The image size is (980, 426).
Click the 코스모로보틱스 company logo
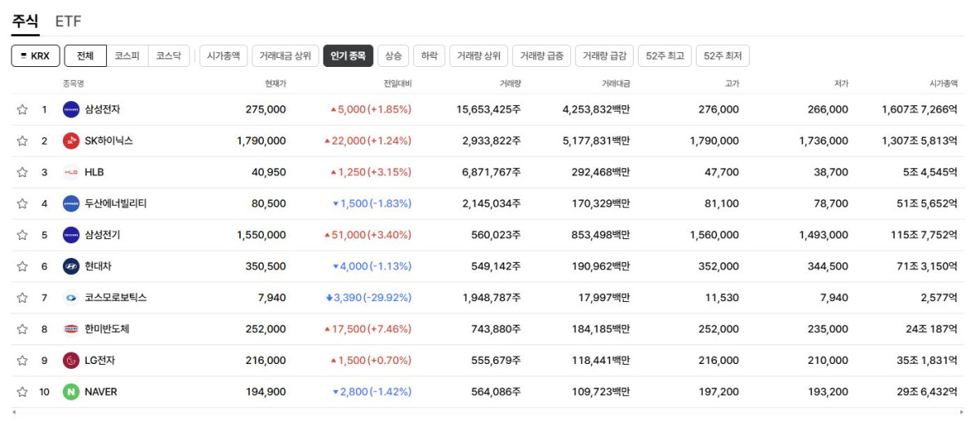point(71,298)
